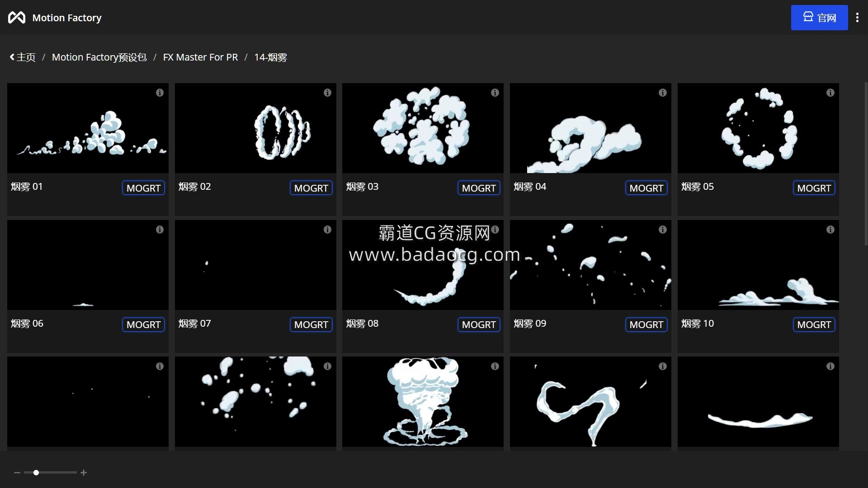
Task: Select the 烟雾 07 thumbnail
Action: coord(255,265)
